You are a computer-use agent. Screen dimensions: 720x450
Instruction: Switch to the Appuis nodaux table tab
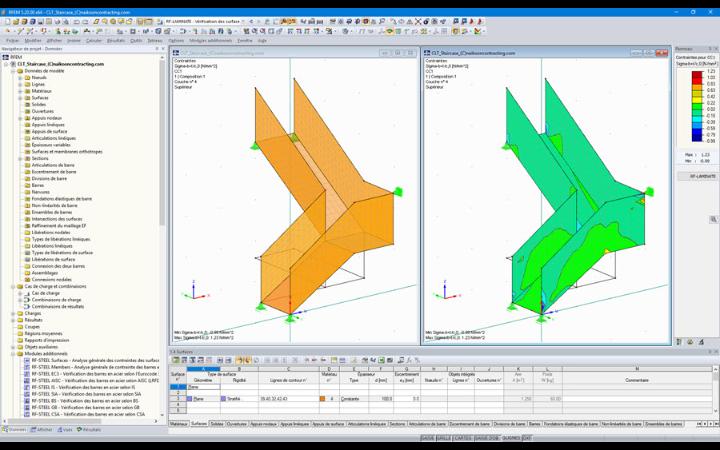pyautogui.click(x=264, y=424)
